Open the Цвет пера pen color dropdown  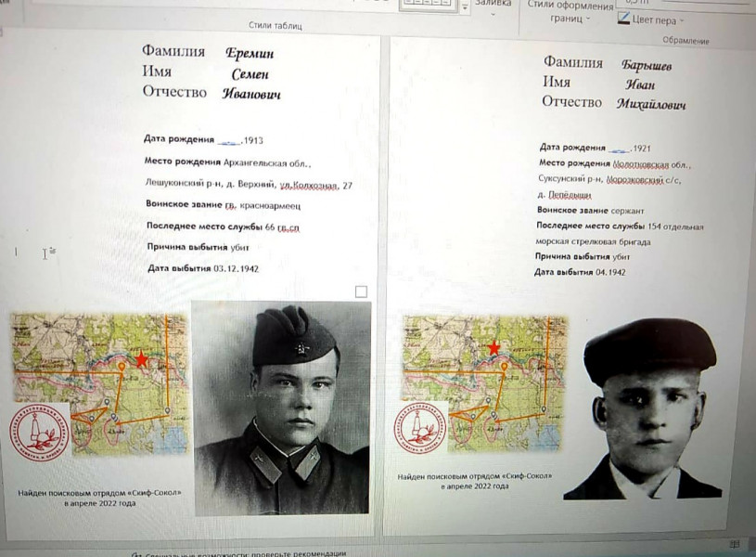click(x=651, y=19)
